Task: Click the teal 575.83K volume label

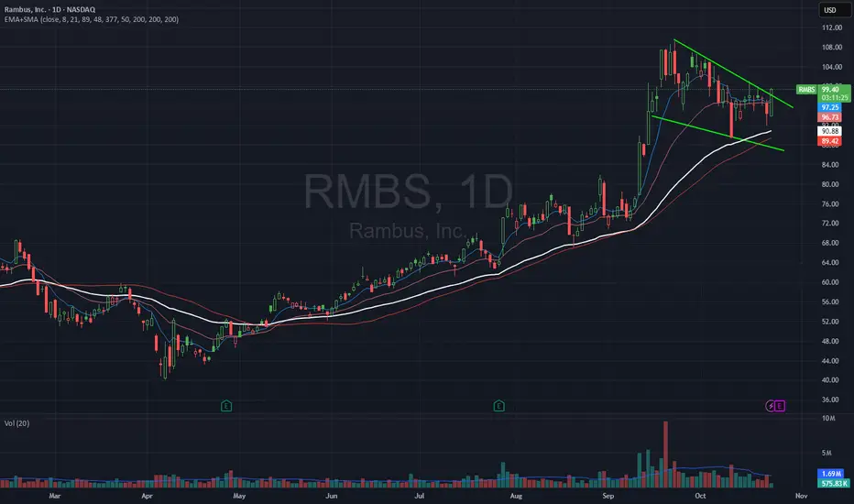Action: pos(834,483)
